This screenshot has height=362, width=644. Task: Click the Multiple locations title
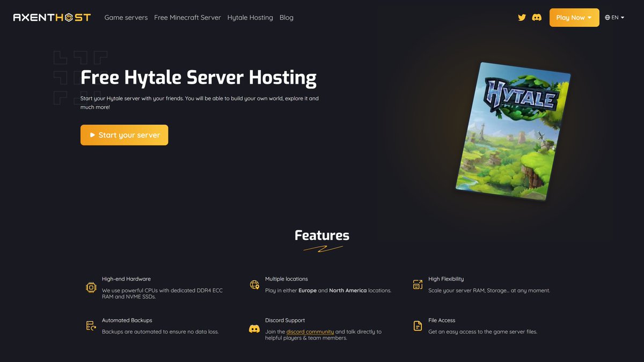tap(287, 279)
